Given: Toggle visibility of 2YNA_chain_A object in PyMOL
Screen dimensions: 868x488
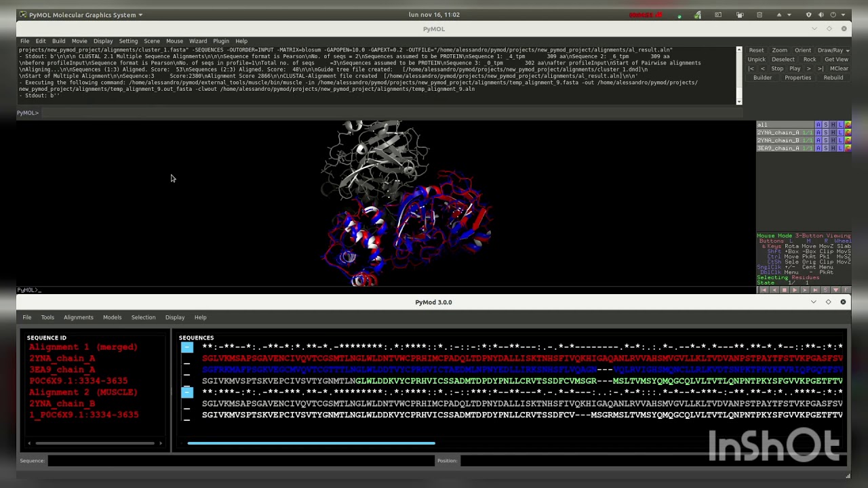Looking at the screenshot, I should point(785,132).
